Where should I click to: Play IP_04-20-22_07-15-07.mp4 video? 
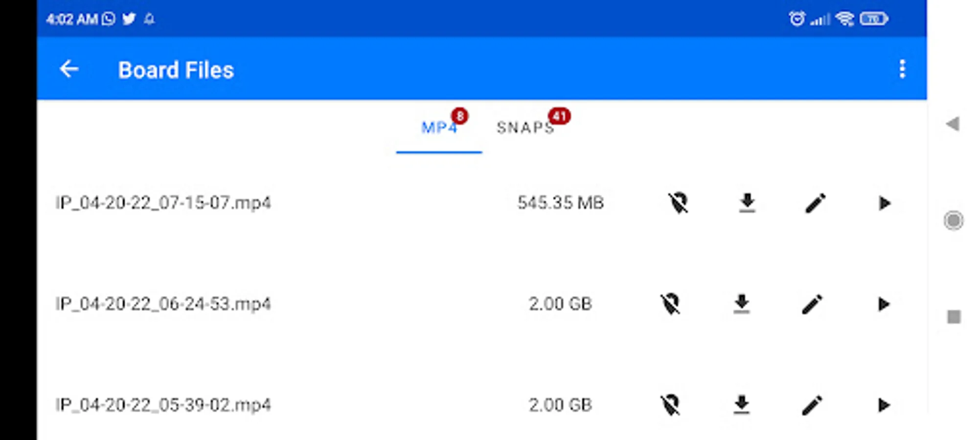click(x=884, y=203)
